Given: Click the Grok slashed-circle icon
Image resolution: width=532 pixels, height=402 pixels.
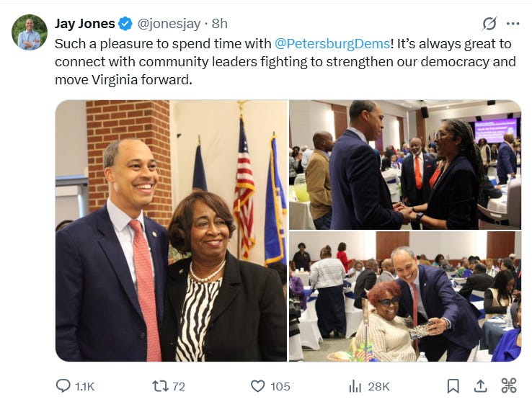Looking at the screenshot, I should (x=489, y=24).
